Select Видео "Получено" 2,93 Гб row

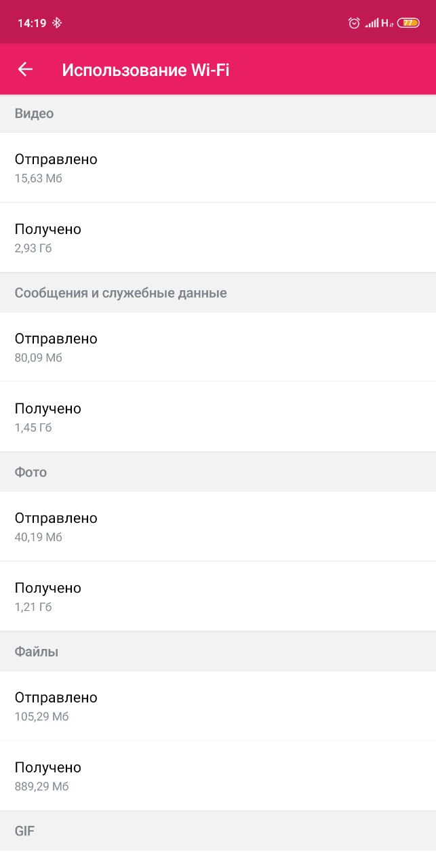[218, 237]
